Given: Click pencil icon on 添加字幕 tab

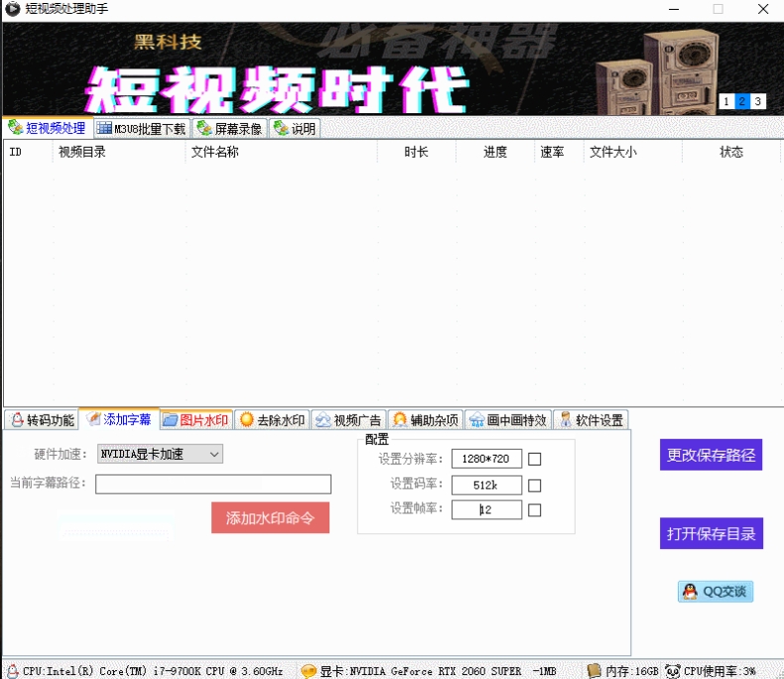Looking at the screenshot, I should click(93, 419).
